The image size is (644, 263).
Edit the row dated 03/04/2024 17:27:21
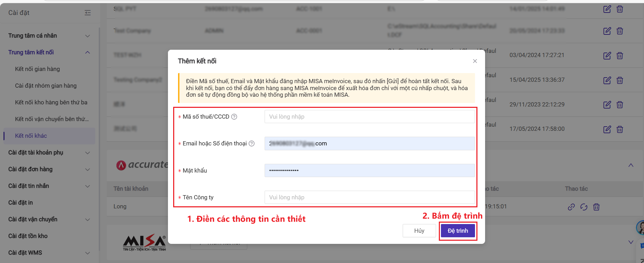click(x=607, y=56)
